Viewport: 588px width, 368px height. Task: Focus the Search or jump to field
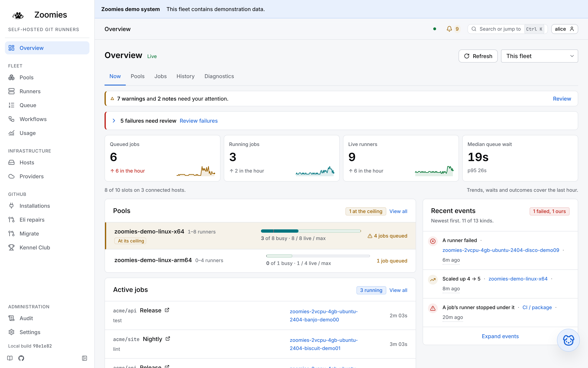(x=508, y=29)
